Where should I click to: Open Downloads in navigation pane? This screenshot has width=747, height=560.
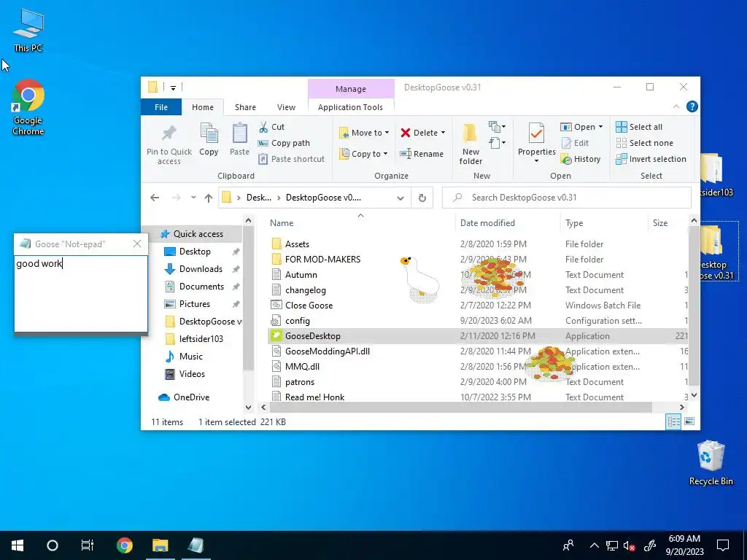click(x=201, y=269)
